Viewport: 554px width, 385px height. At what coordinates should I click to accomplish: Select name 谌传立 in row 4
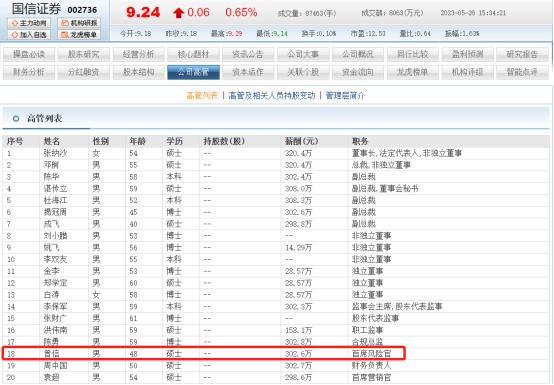click(x=55, y=189)
